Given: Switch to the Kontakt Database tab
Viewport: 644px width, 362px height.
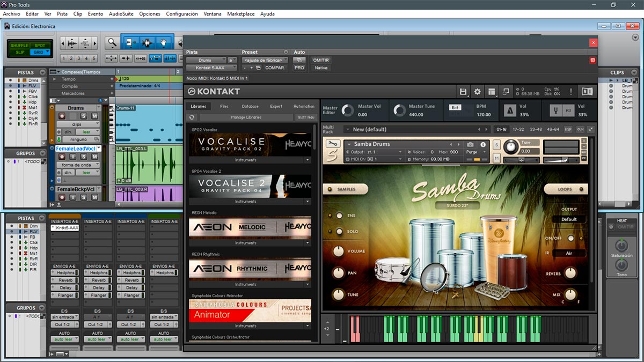Looking at the screenshot, I should pos(250,106).
